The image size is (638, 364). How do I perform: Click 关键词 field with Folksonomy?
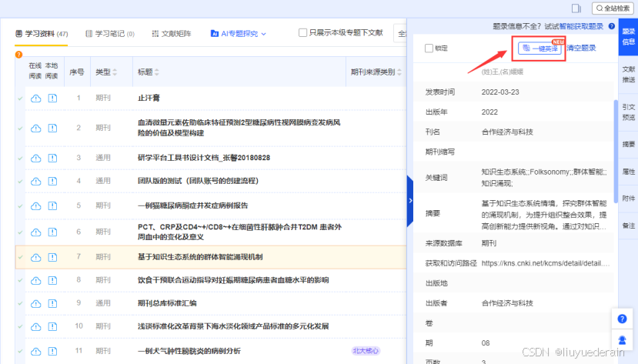pyautogui.click(x=545, y=178)
